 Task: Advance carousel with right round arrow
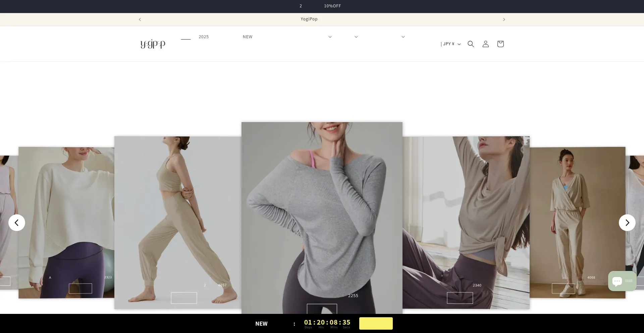click(627, 223)
